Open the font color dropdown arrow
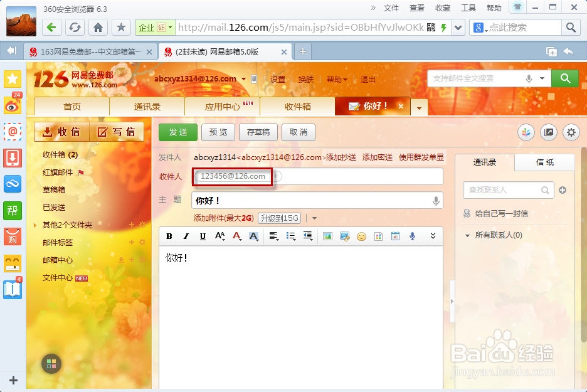Viewport: 587px width, 392px height. (x=241, y=239)
